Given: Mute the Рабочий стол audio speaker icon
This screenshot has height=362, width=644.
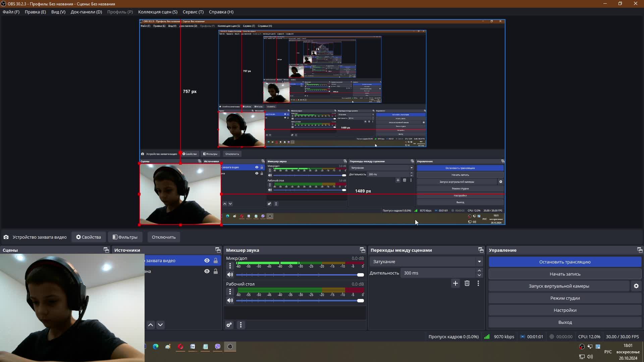Looking at the screenshot, I should point(230,301).
